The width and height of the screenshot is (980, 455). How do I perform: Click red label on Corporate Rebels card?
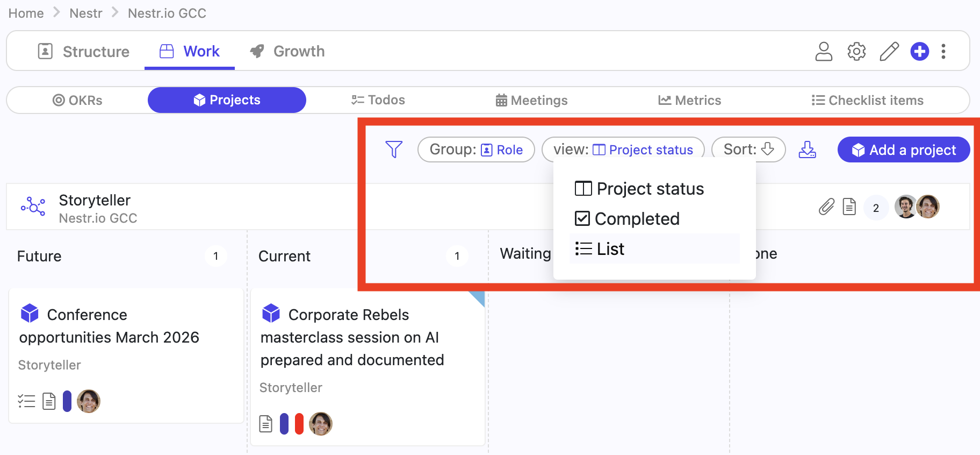click(x=299, y=424)
